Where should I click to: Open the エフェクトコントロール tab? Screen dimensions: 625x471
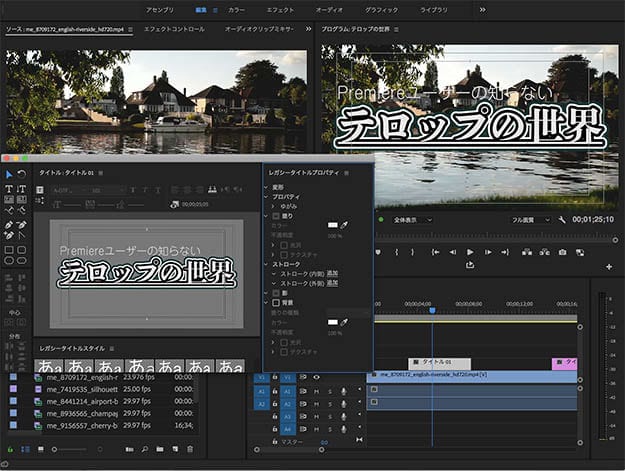coord(174,29)
